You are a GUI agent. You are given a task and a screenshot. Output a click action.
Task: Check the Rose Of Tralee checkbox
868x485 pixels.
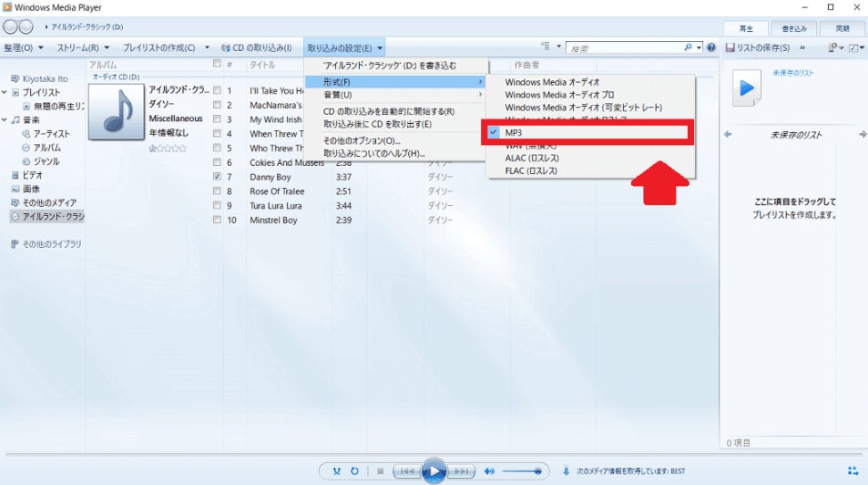tap(217, 191)
